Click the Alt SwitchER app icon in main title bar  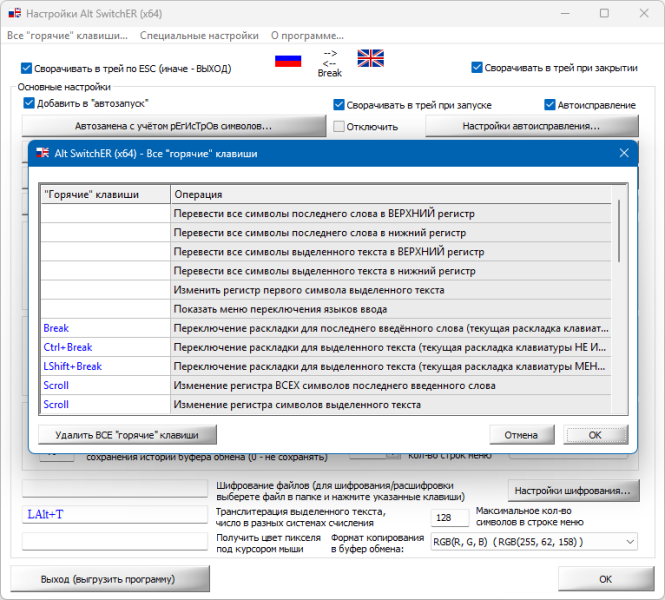point(15,13)
